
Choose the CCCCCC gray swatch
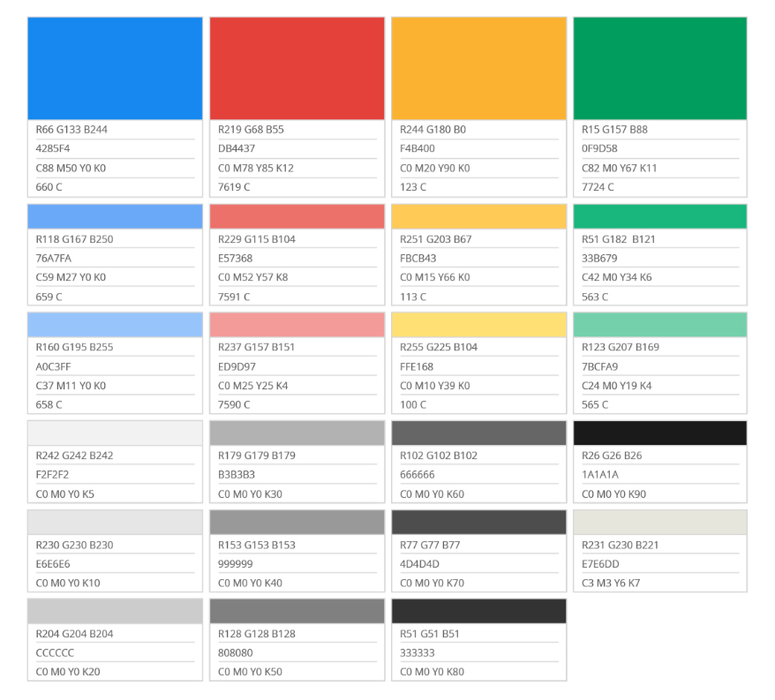(x=115, y=611)
